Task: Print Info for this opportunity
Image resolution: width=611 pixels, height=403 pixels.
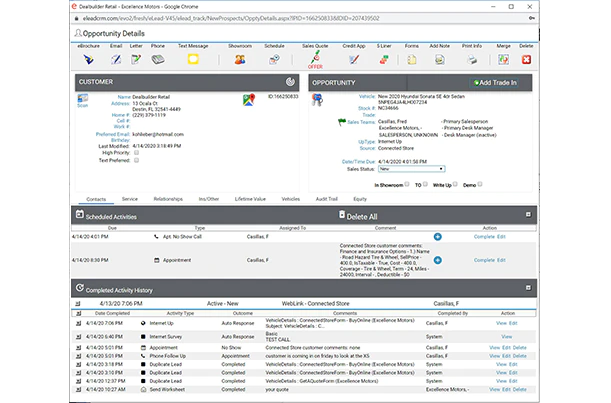Action: 472,59
